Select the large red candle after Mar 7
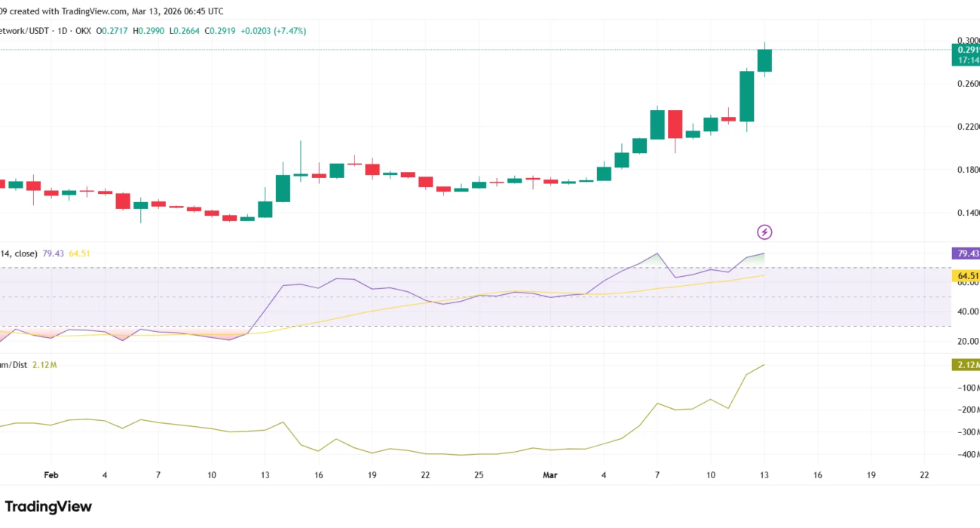Screen dimensions: 980x528 tap(675, 124)
